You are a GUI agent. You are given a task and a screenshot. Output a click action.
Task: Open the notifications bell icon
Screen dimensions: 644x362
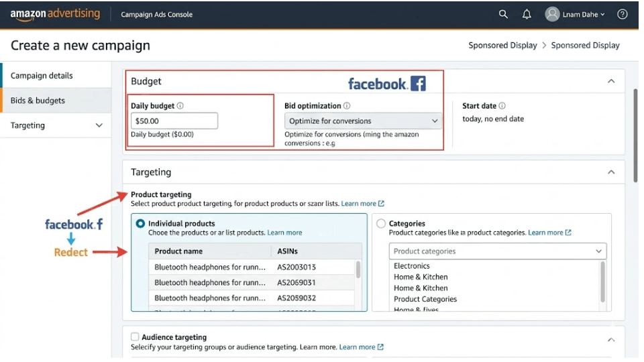point(527,14)
